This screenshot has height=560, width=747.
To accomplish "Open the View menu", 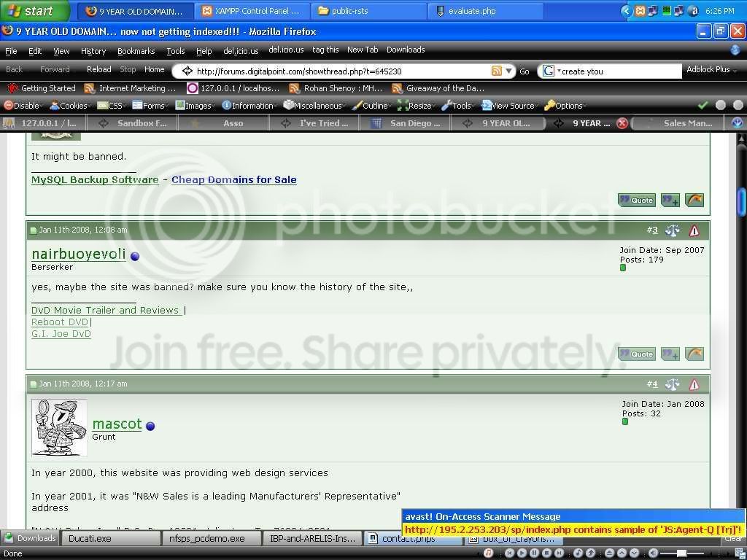I will tap(61, 51).
